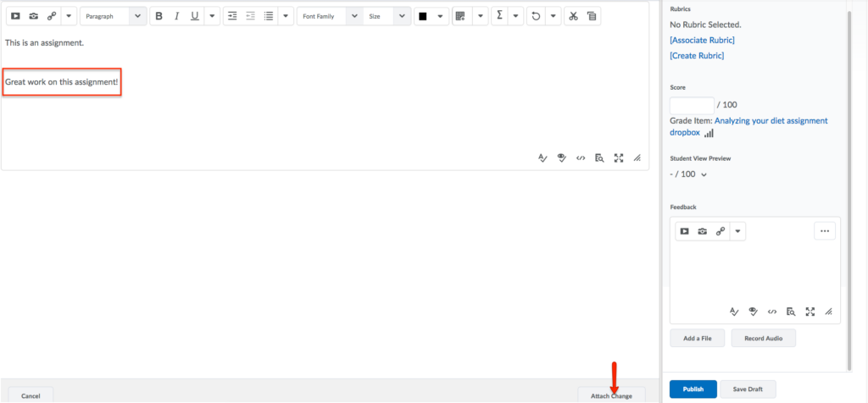
Task: Click the insert image camera icon in Feedback
Action: coord(702,231)
